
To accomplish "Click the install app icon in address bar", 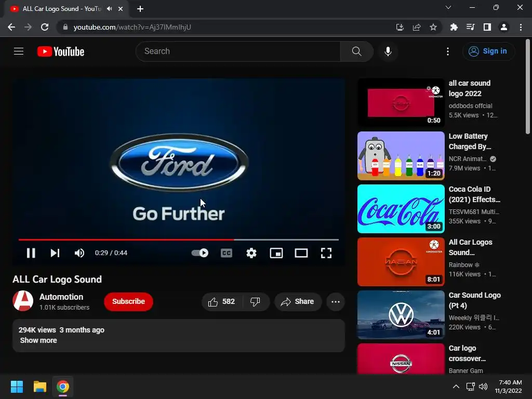I will tap(400, 27).
